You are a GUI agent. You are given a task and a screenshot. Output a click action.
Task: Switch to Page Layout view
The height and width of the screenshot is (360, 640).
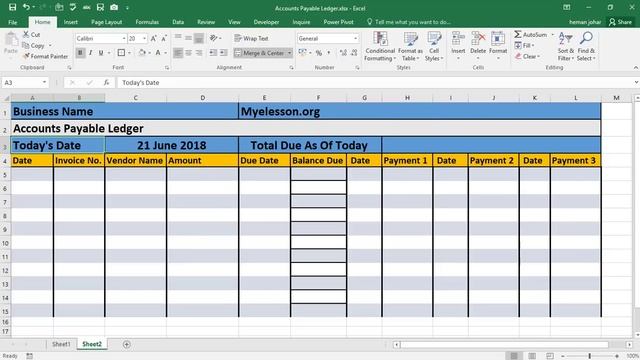pos(532,356)
